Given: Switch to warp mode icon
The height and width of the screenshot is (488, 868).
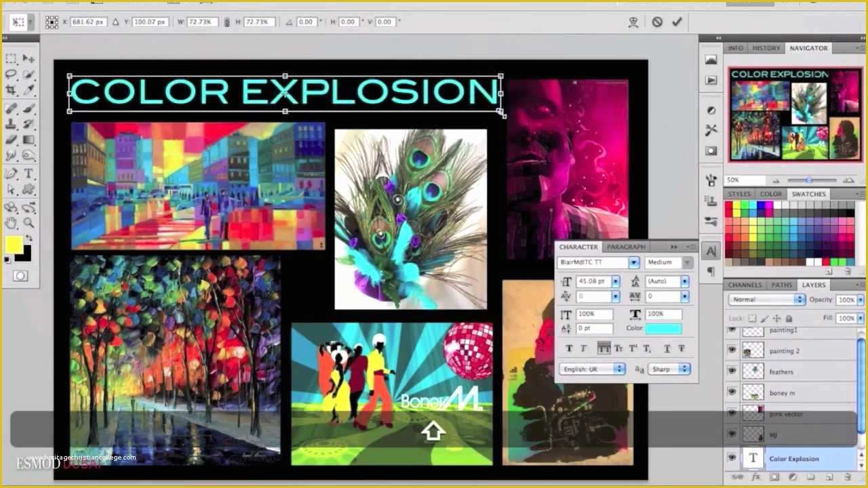Looking at the screenshot, I should point(633,22).
